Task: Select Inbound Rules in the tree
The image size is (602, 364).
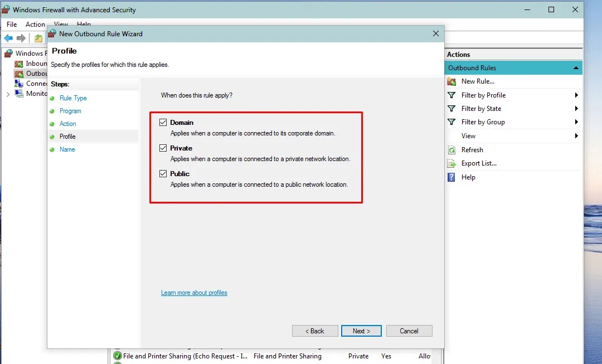Action: (36, 64)
